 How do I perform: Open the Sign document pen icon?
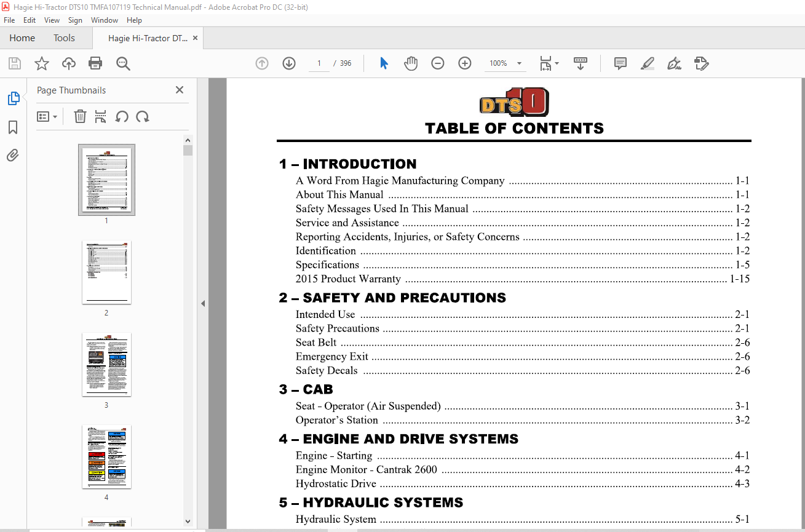click(674, 63)
